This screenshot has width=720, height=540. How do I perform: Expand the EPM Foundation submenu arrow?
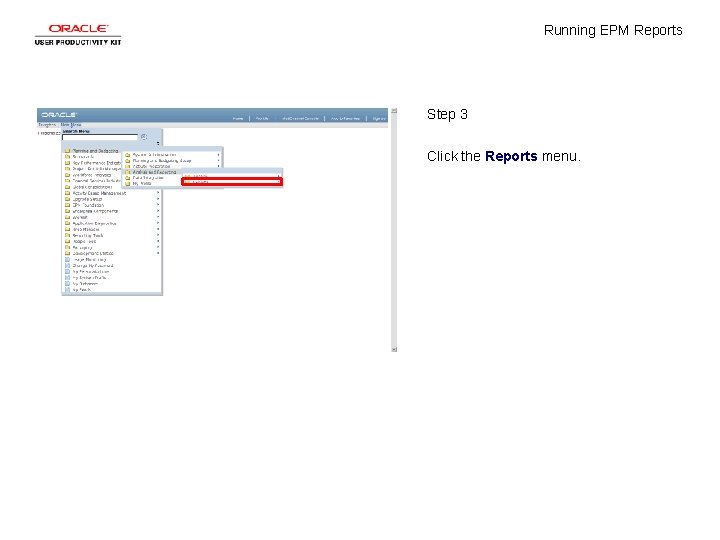pos(158,205)
